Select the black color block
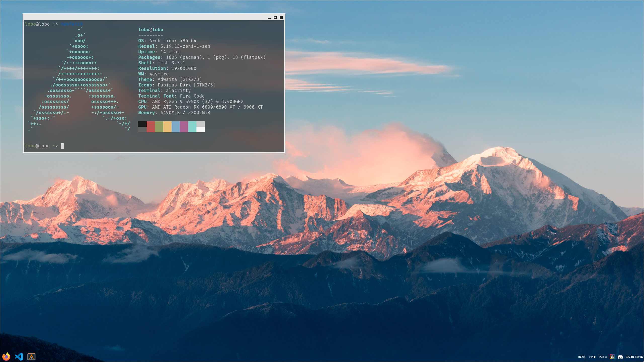 142,124
